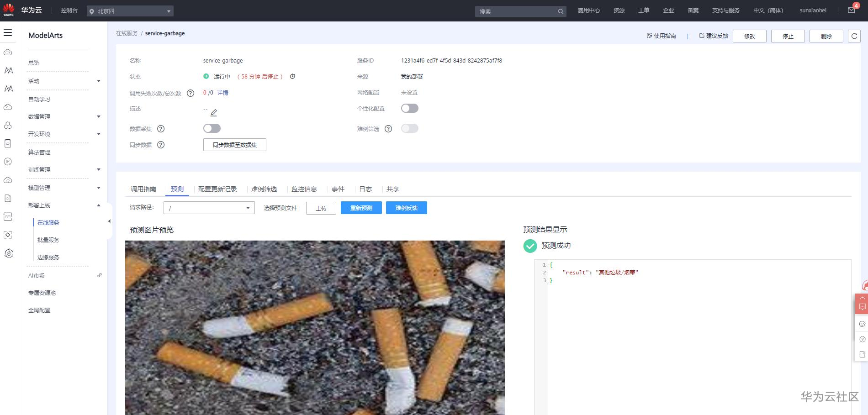Open 总览 in sidebar
This screenshot has height=415, width=868.
(34, 63)
